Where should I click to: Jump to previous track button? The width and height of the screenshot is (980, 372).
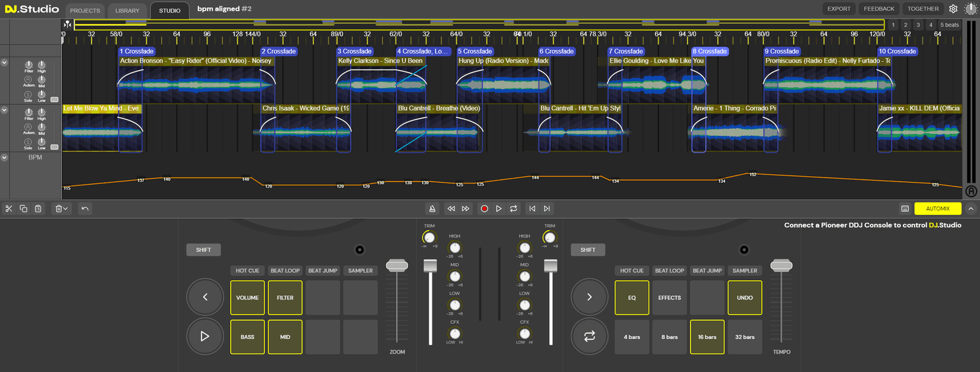pos(532,208)
